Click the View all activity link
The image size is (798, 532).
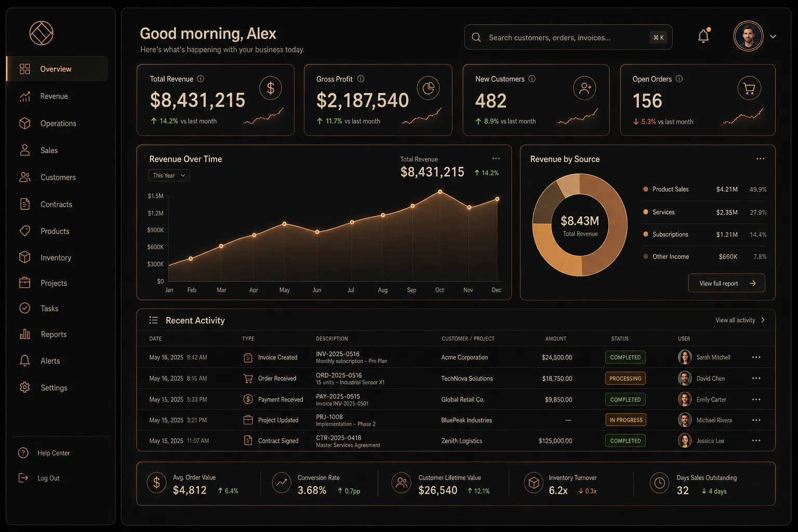[x=735, y=320]
